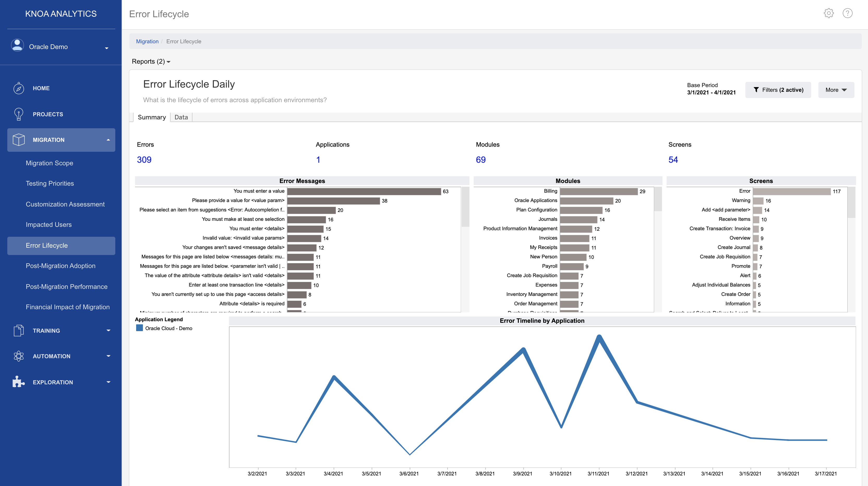
Task: Click the Automation atom icon
Action: (19, 356)
